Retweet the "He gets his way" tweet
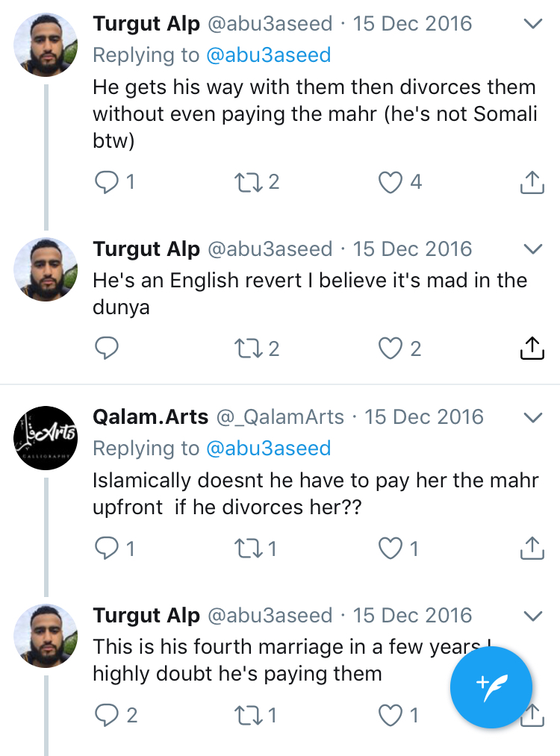Screen dimensions: 560x756 pyautogui.click(x=249, y=181)
